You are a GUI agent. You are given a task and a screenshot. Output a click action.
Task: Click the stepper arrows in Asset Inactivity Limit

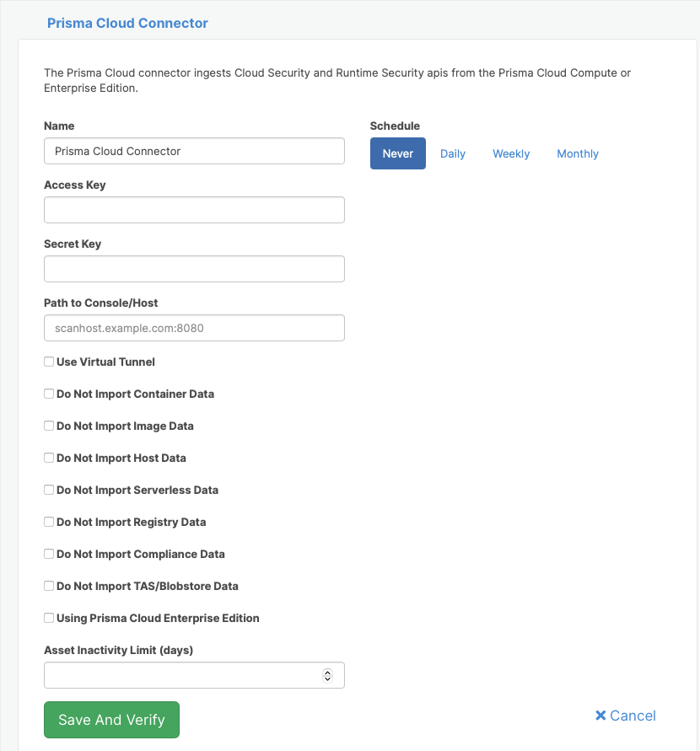[328, 675]
